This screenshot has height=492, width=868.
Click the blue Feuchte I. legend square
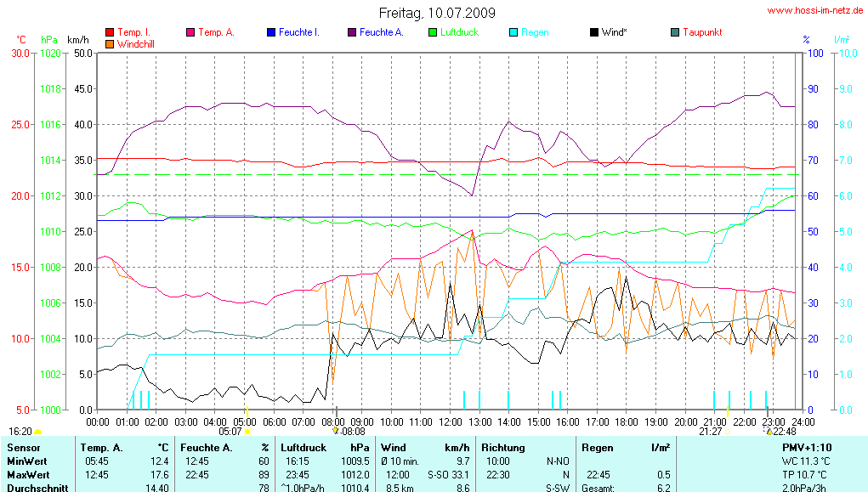point(271,32)
